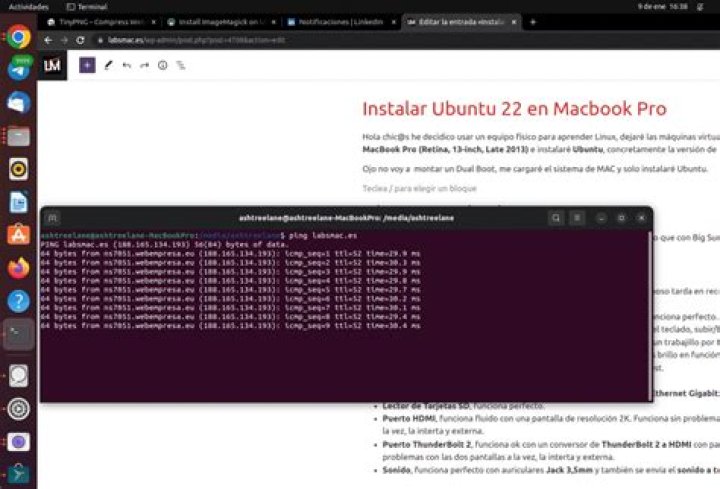
Task: Click the labsmac.es address bar
Action: click(x=196, y=40)
